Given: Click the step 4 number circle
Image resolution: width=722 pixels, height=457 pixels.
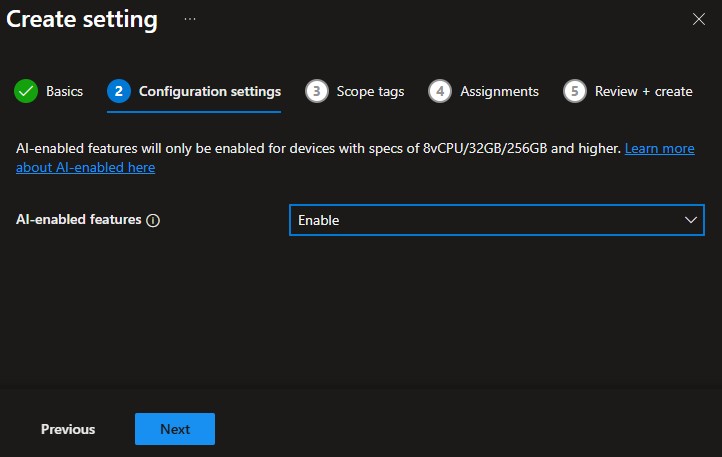Looking at the screenshot, I should coord(440,91).
